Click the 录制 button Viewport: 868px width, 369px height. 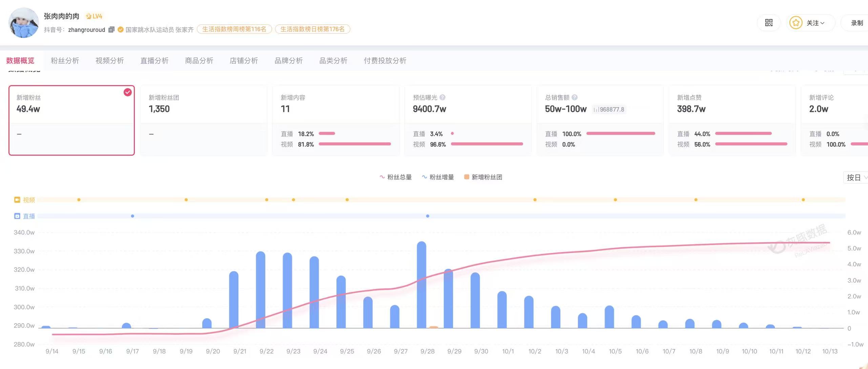(x=856, y=23)
